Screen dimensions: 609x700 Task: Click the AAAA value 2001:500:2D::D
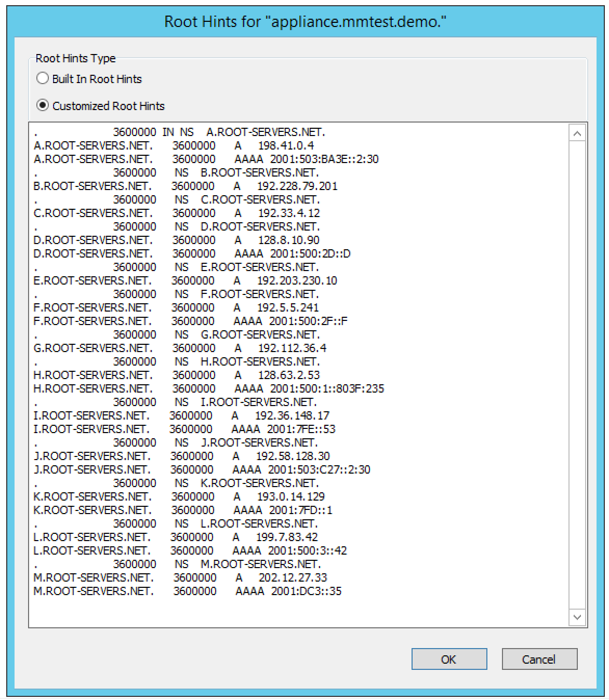(310, 254)
